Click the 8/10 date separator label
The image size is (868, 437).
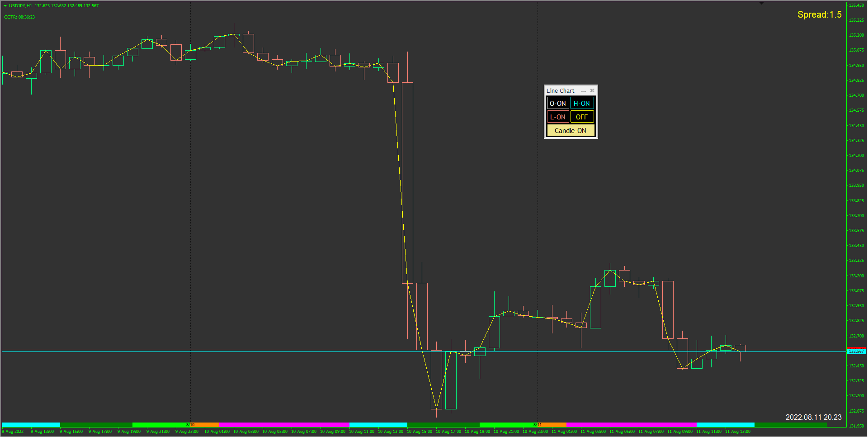[x=190, y=425]
